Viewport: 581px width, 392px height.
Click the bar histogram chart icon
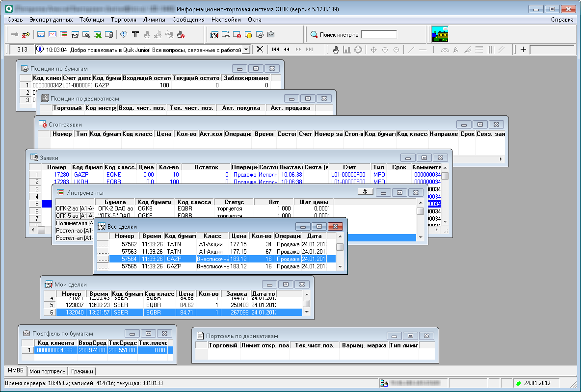[347, 50]
